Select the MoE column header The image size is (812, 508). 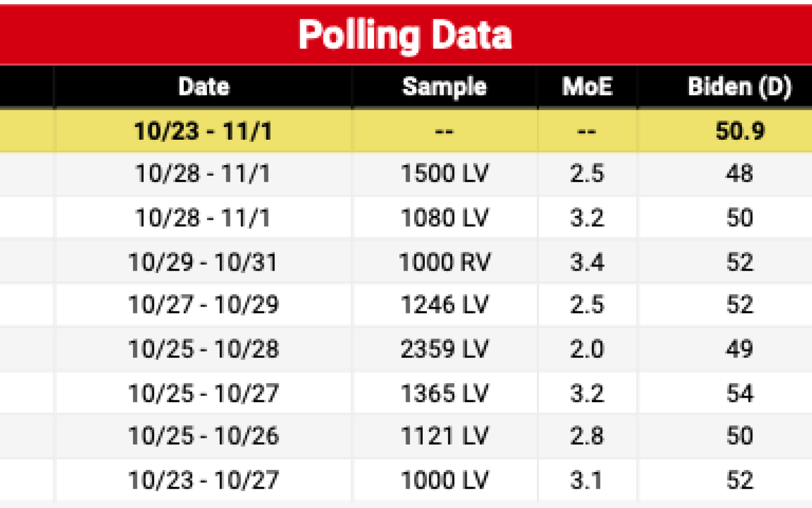pos(587,86)
